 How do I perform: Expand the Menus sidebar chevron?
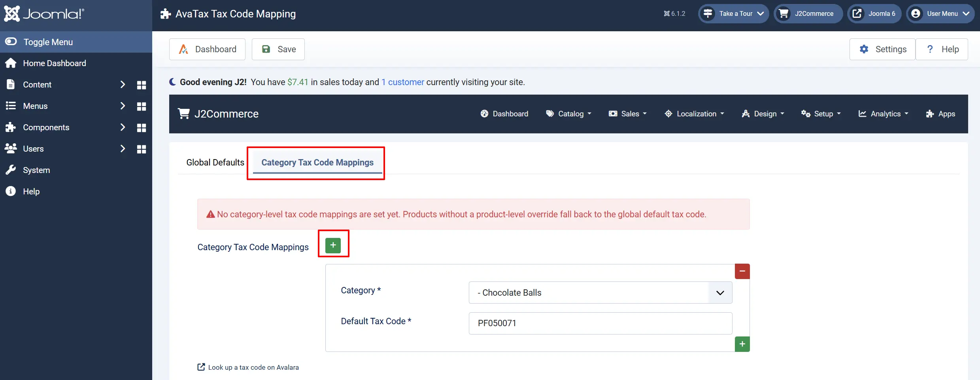point(123,106)
